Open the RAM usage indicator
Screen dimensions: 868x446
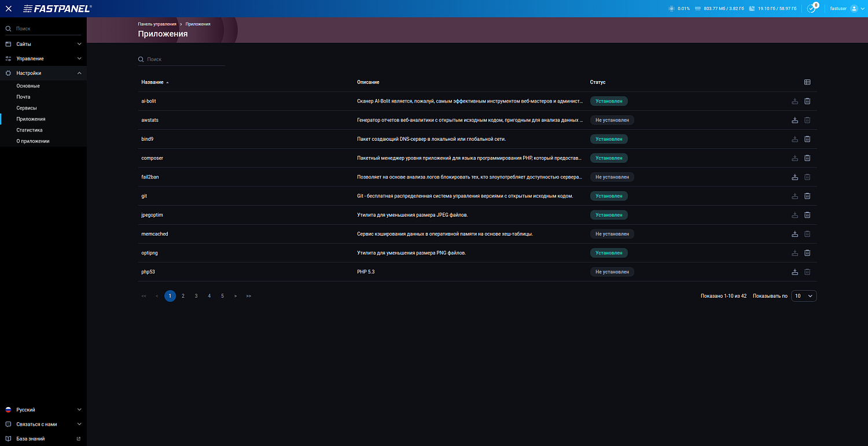pos(719,9)
